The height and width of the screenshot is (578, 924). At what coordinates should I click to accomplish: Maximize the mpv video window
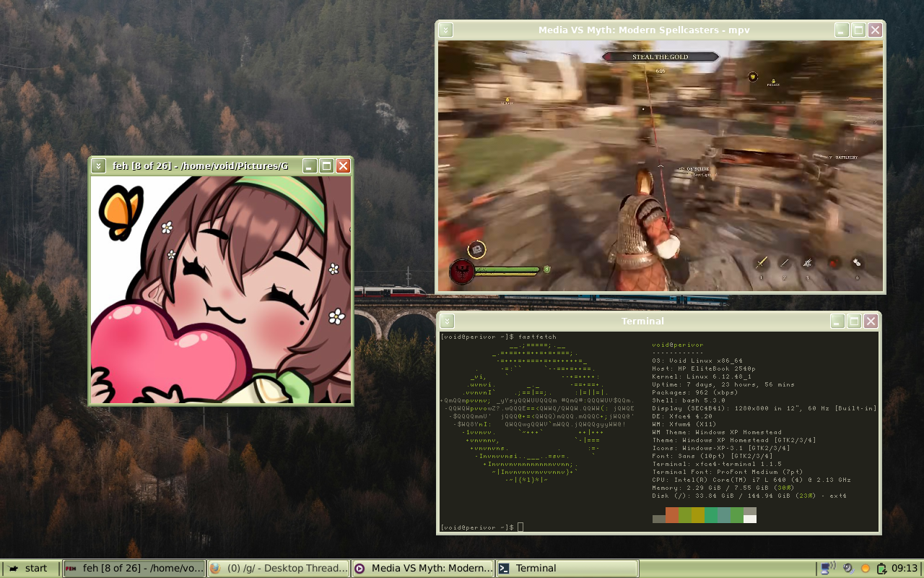pyautogui.click(x=858, y=30)
